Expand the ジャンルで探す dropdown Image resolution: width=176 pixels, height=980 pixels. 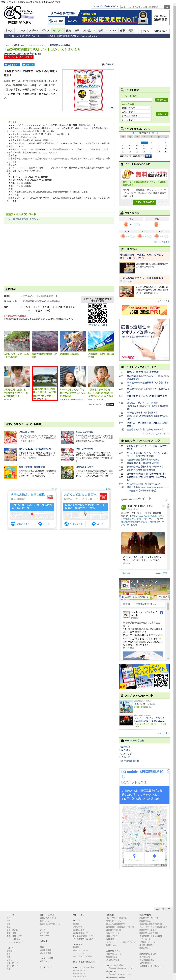(x=136, y=116)
